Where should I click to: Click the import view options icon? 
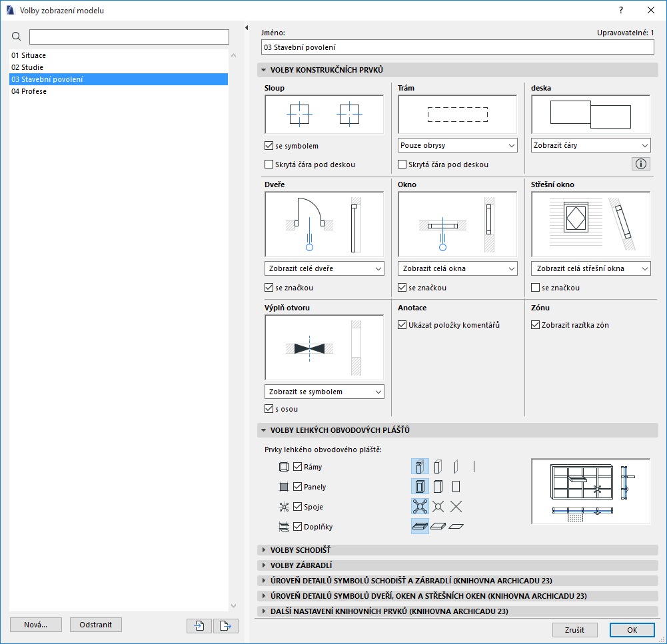click(x=199, y=625)
